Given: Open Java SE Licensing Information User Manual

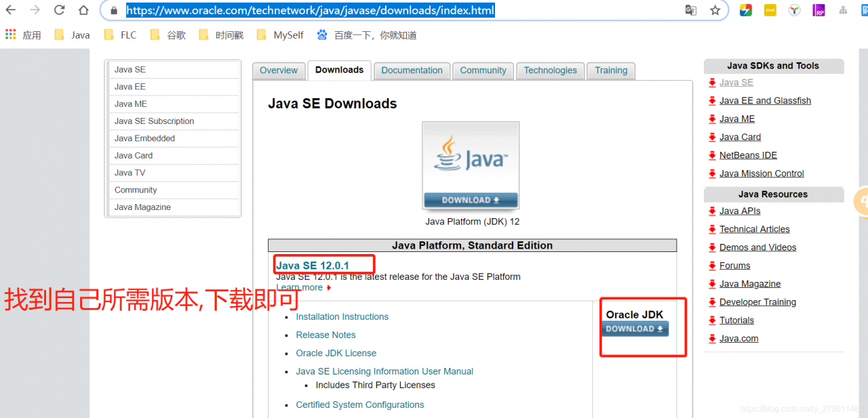Looking at the screenshot, I should (384, 371).
